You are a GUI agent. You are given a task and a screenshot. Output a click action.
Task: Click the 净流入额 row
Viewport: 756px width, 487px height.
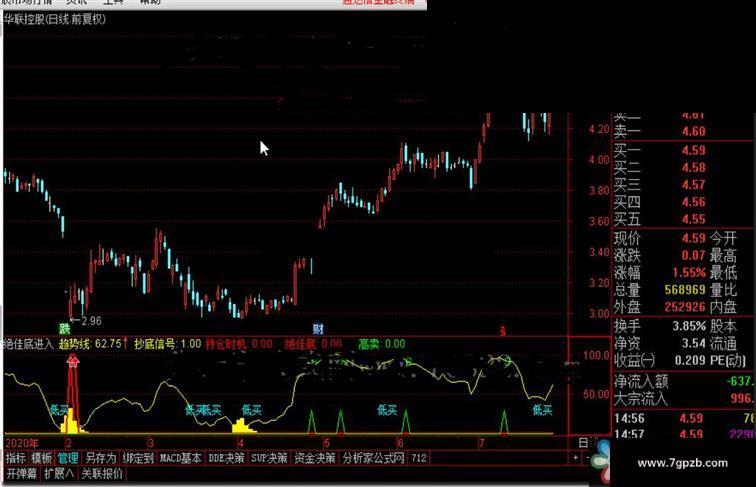pyautogui.click(x=684, y=381)
